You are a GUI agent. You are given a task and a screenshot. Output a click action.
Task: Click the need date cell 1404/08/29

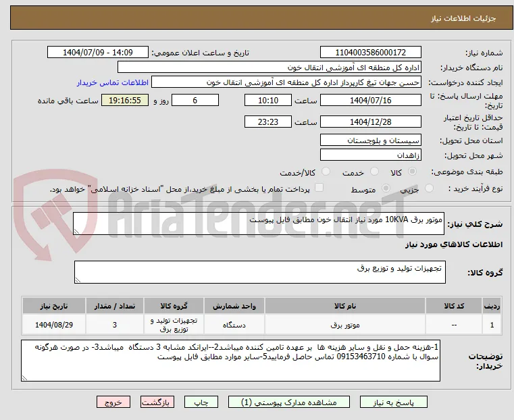[54, 325]
